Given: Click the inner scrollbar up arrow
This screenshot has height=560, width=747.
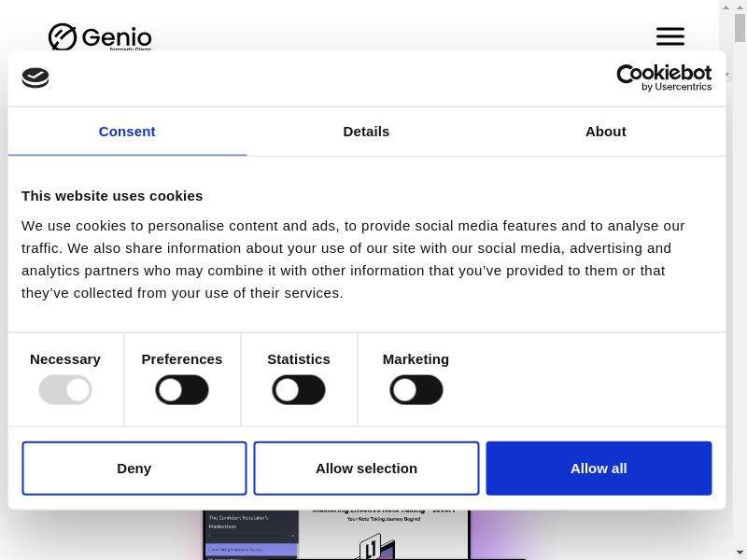Looking at the screenshot, I should (x=726, y=7).
